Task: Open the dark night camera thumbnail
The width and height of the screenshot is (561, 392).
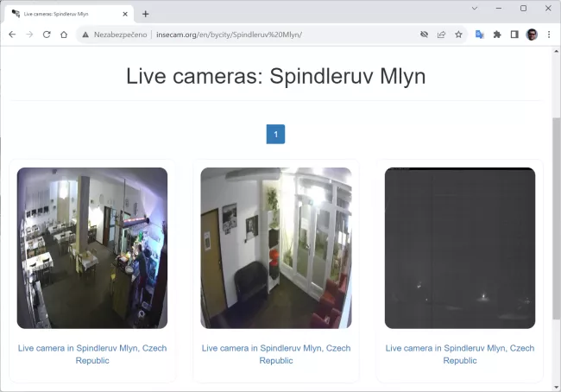Action: [x=459, y=248]
